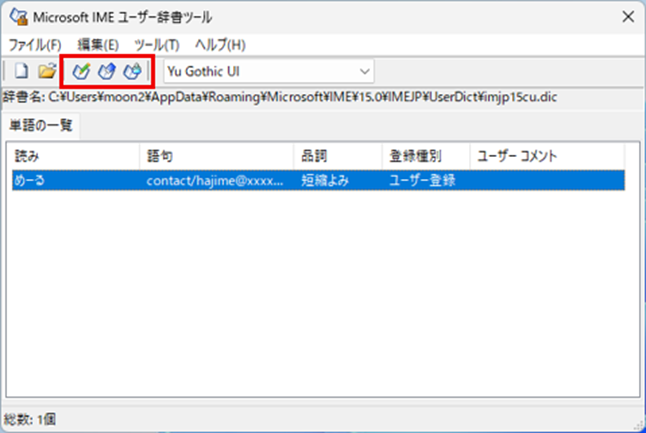Click the IME dictionary tool title bar icon

pyautogui.click(x=19, y=17)
